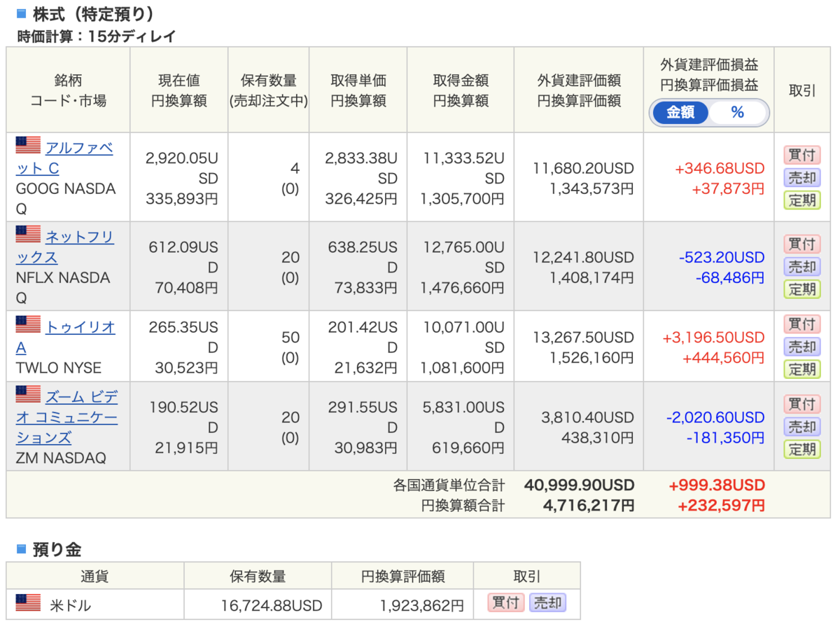Click 買付 button for 米ドル deposit
The width and height of the screenshot is (840, 629).
tap(506, 602)
